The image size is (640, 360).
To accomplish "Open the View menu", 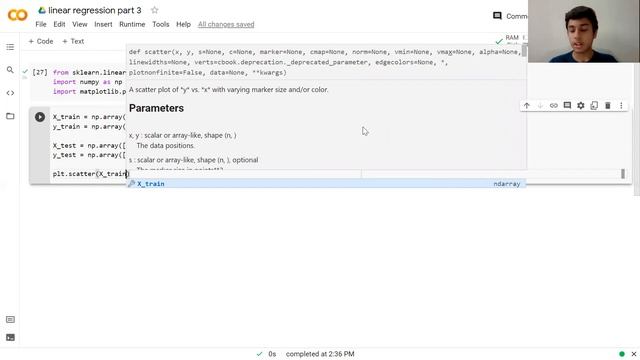I will pos(80,24).
